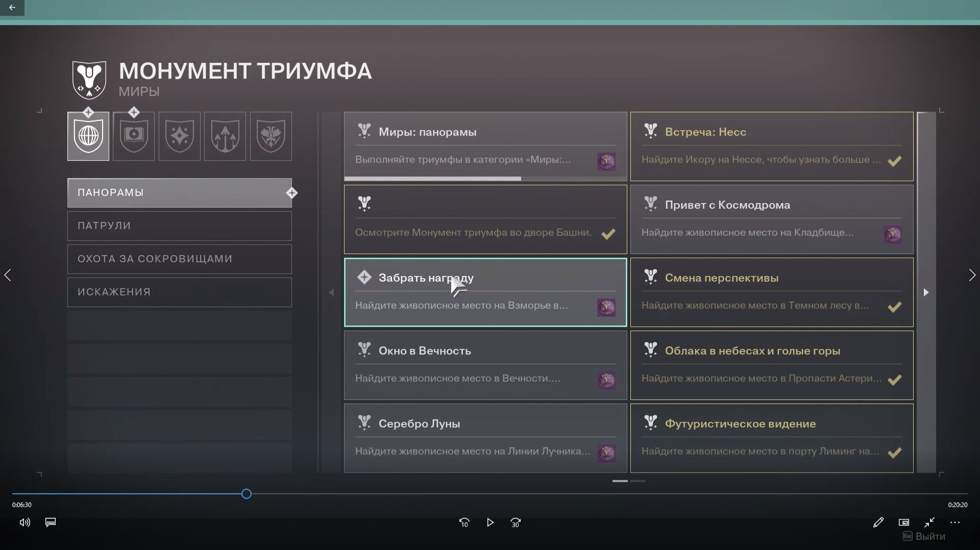Skip back 10 seconds
Viewport: 980px width, 550px height.
click(464, 522)
